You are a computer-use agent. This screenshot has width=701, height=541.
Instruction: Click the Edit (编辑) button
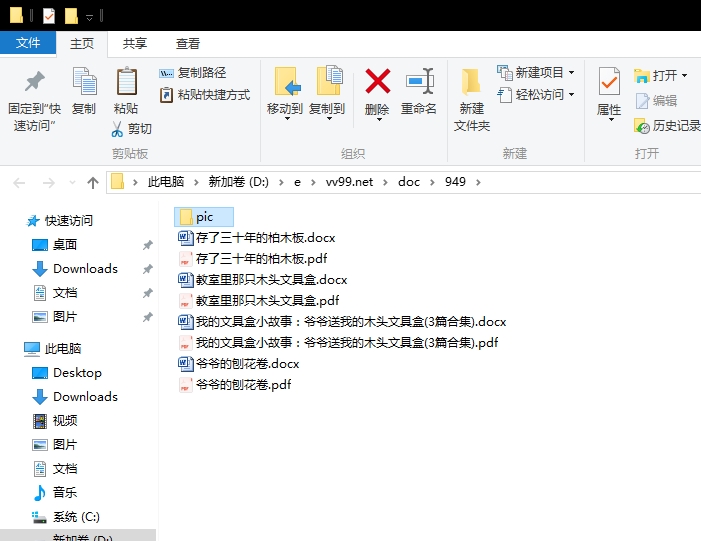[x=656, y=101]
